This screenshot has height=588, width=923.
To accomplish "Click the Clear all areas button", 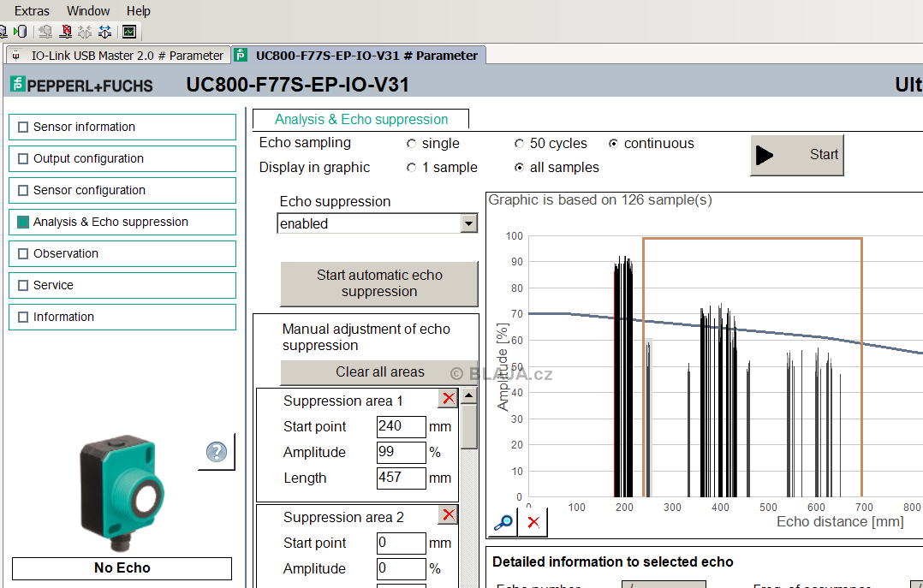I will [379, 372].
